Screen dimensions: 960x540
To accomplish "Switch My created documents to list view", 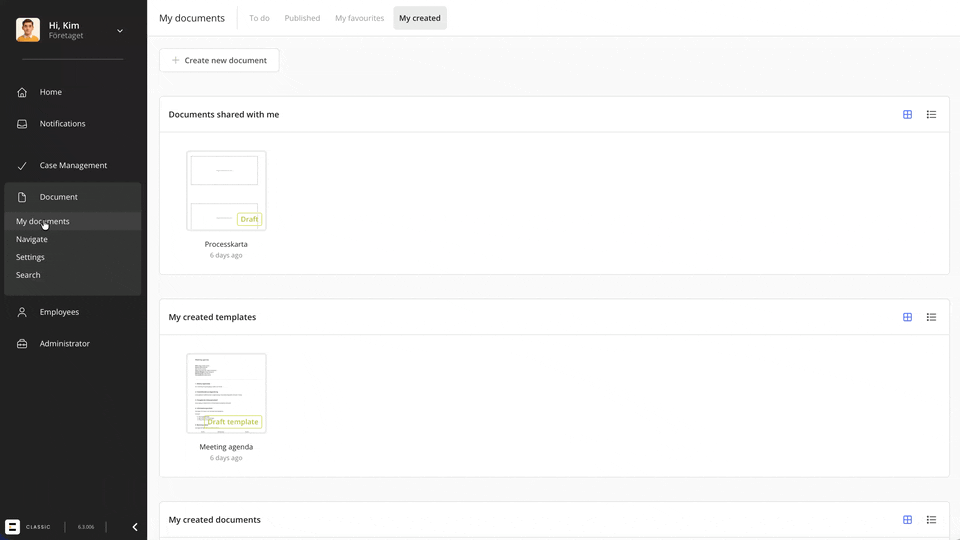I will click(931, 520).
